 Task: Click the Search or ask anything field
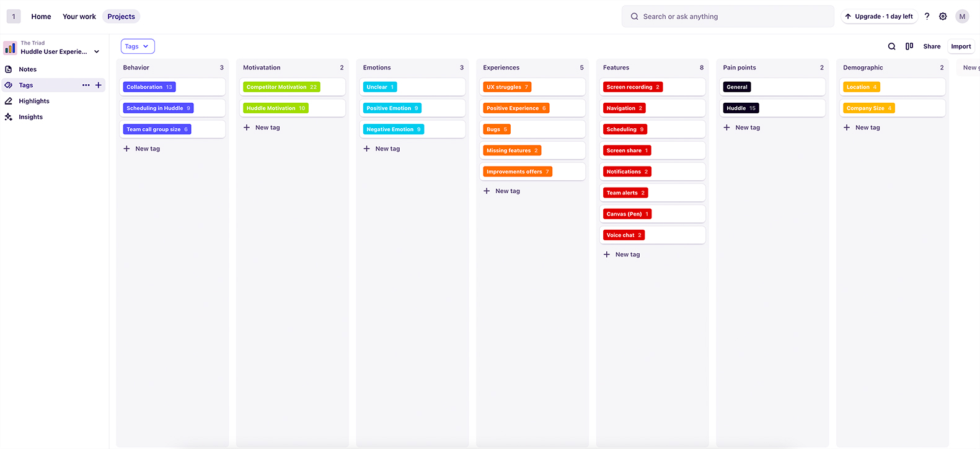pyautogui.click(x=727, y=17)
